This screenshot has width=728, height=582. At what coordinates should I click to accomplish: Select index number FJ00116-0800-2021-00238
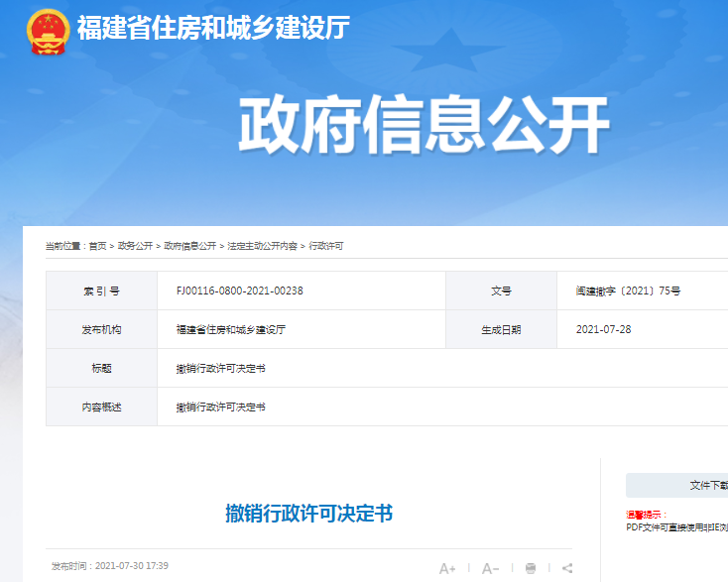tap(240, 291)
